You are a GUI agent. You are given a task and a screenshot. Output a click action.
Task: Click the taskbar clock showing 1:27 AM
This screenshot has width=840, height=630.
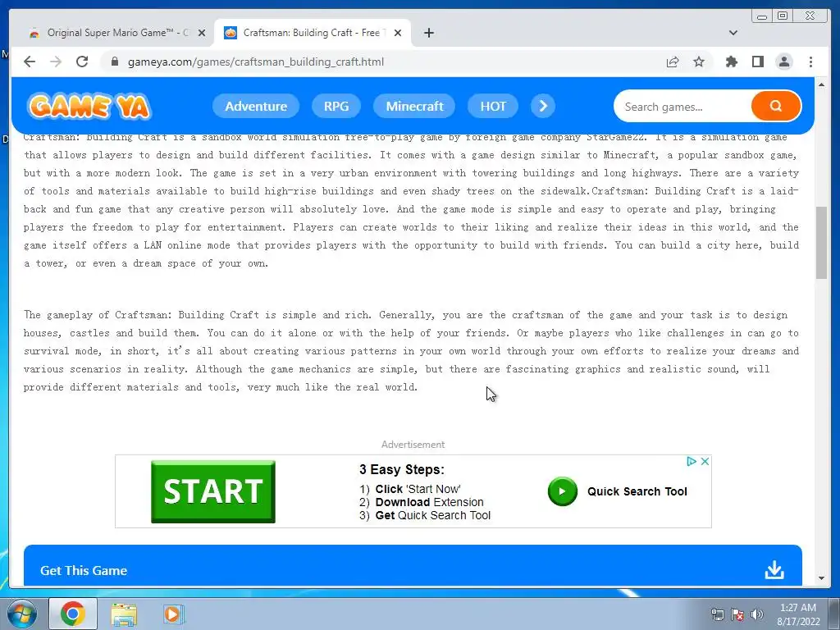pos(798,614)
